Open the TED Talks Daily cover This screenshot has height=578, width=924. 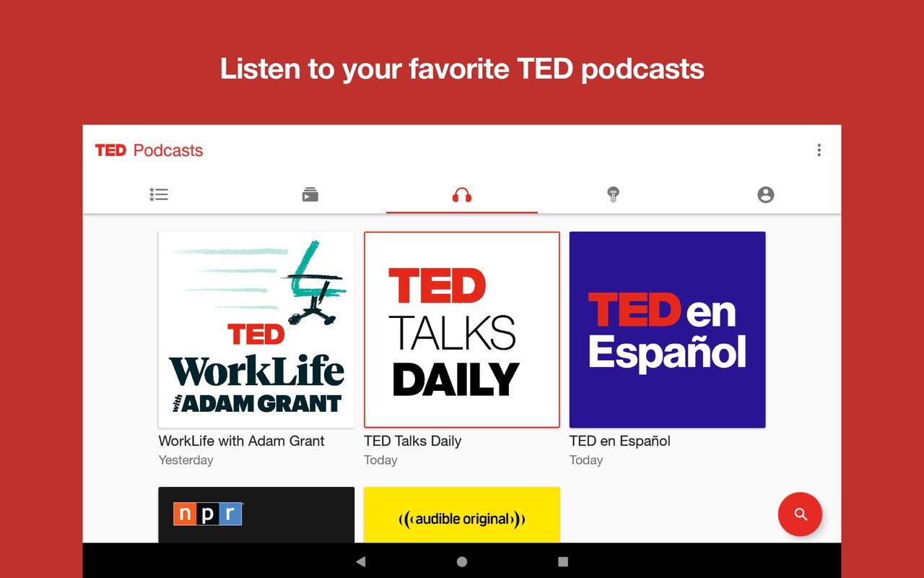pyautogui.click(x=462, y=329)
